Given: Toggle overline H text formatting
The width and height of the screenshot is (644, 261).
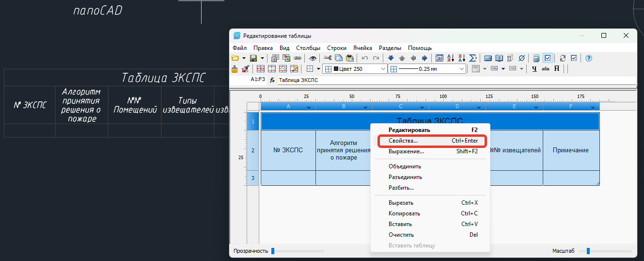Looking at the screenshot, I should point(557,69).
